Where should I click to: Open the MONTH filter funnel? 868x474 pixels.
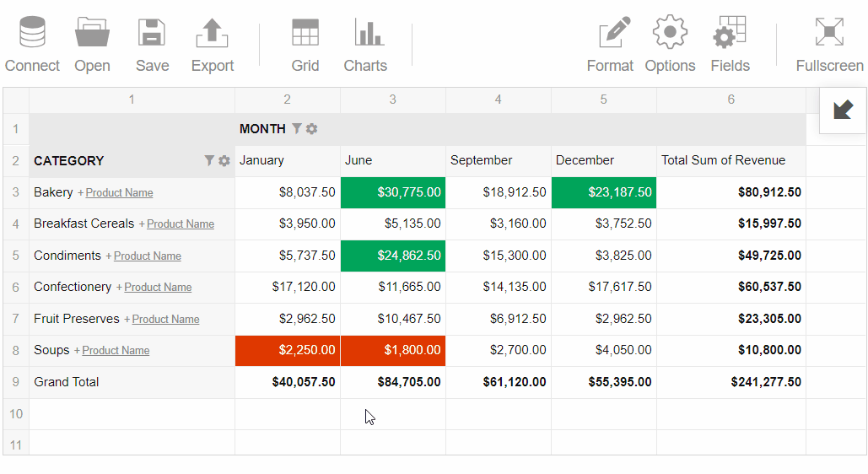coord(297,129)
